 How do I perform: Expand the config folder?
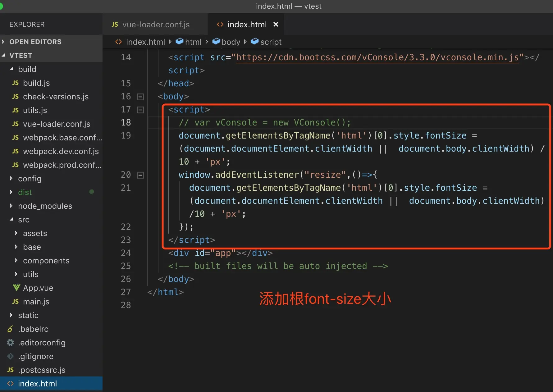pos(11,178)
